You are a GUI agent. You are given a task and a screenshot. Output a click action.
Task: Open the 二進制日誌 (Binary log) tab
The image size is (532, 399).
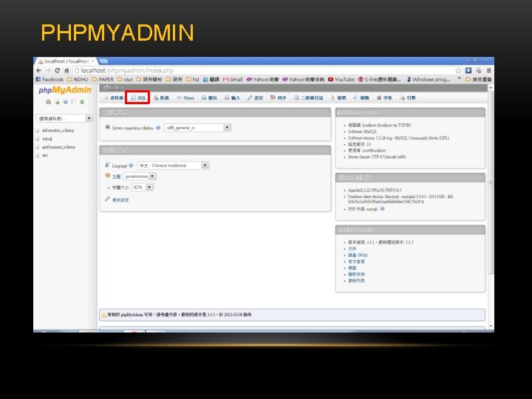pyautogui.click(x=308, y=98)
